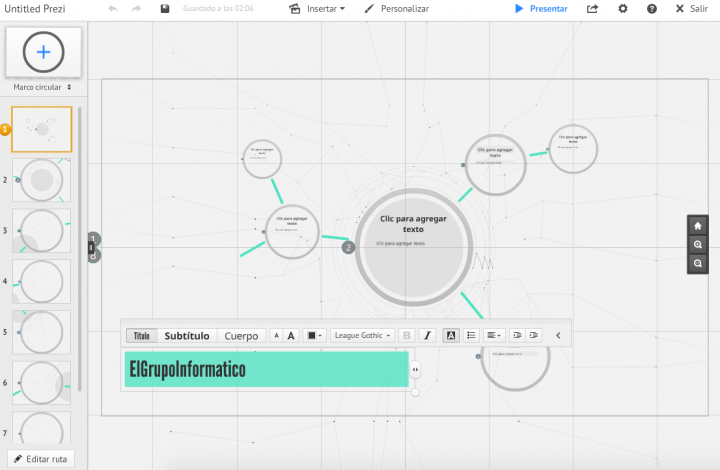Open the settings gear icon
This screenshot has height=470, width=720.
point(623,8)
